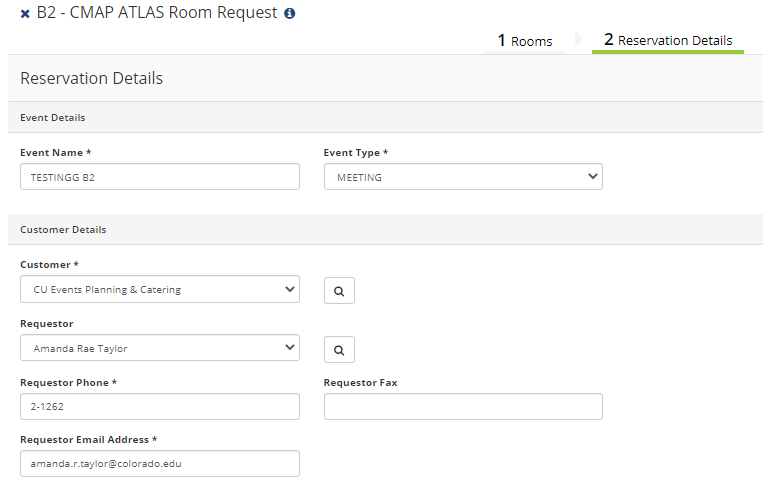Screen dimensions: 763x497
Task: Open requestor search with the magnifier icon
Action: [x=339, y=350]
